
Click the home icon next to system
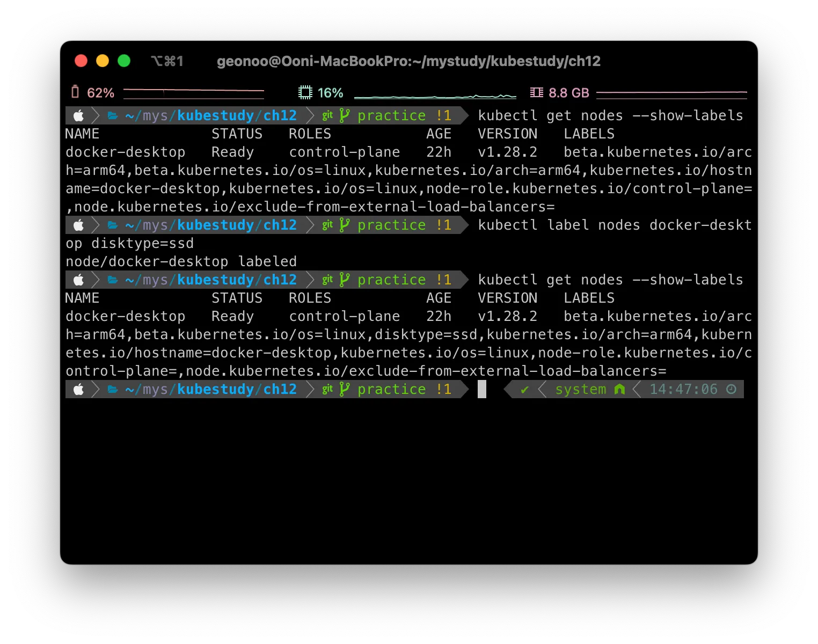(619, 390)
